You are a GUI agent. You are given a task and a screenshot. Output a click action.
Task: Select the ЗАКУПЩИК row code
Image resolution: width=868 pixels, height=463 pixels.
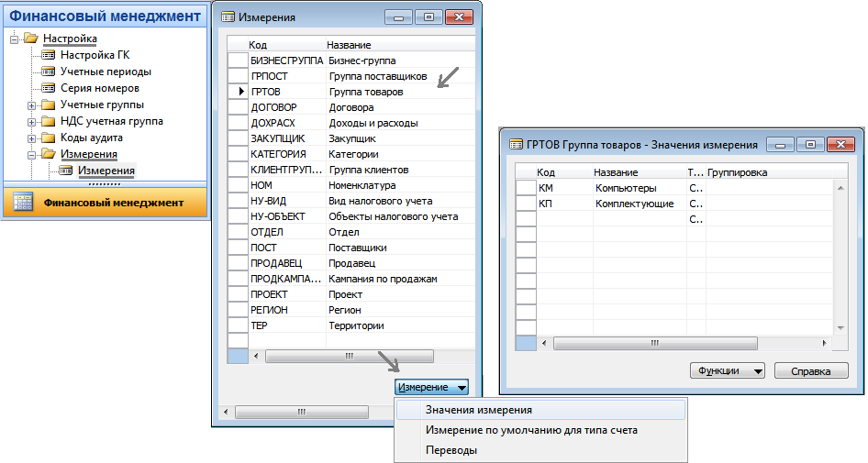(287, 138)
